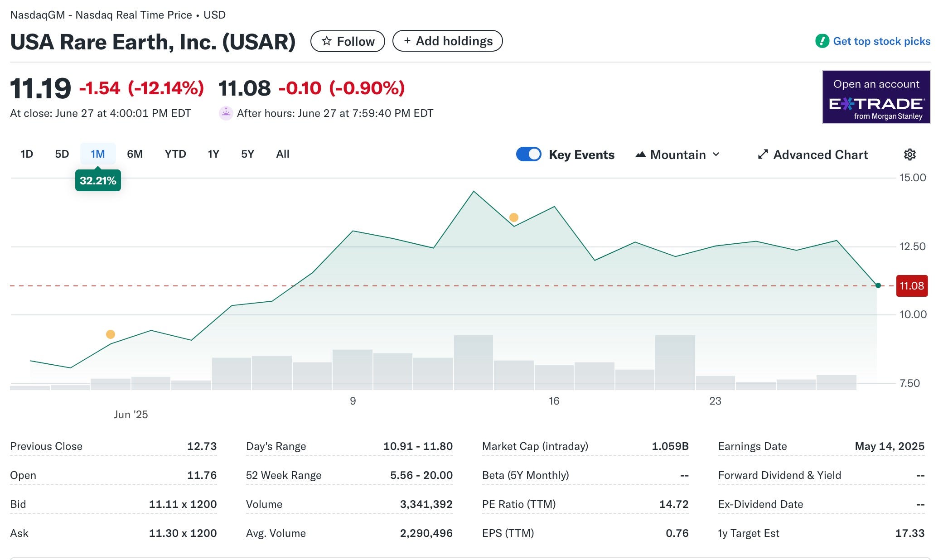948x560 pixels.
Task: Click the Jun '25 x-axis label
Action: point(131,415)
